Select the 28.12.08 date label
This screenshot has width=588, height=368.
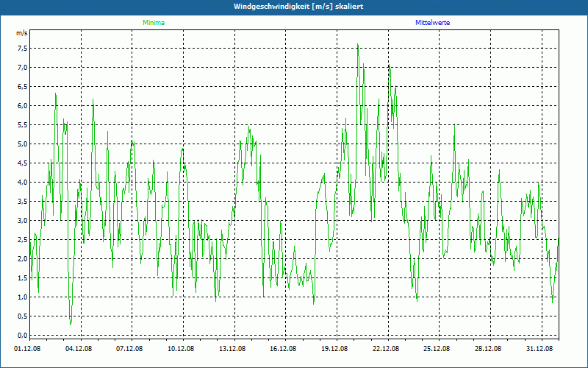point(488,350)
